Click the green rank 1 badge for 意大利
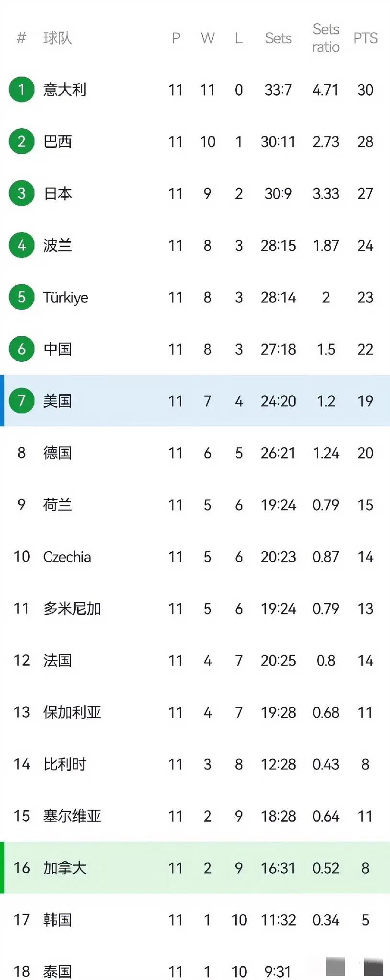Image resolution: width=390 pixels, height=980 pixels. [x=22, y=89]
